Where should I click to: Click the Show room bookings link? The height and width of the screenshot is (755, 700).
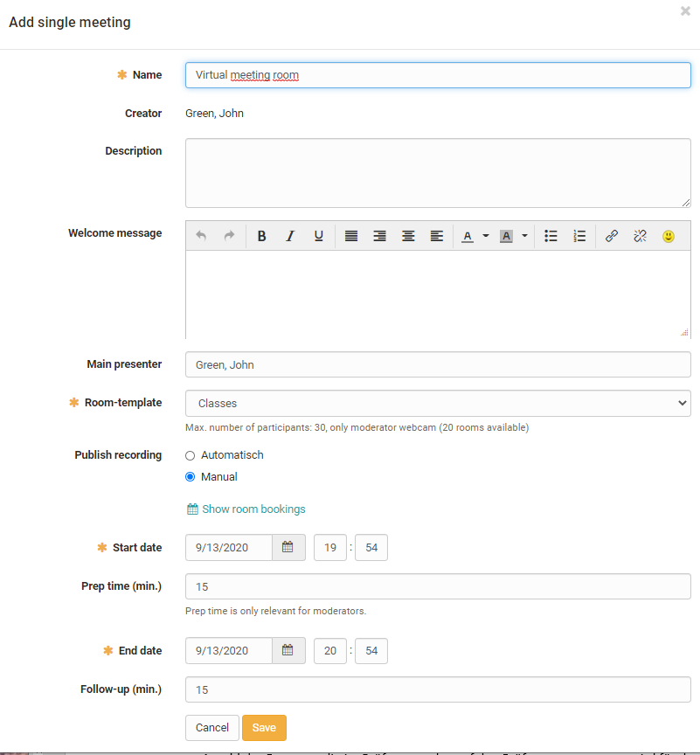coord(253,509)
